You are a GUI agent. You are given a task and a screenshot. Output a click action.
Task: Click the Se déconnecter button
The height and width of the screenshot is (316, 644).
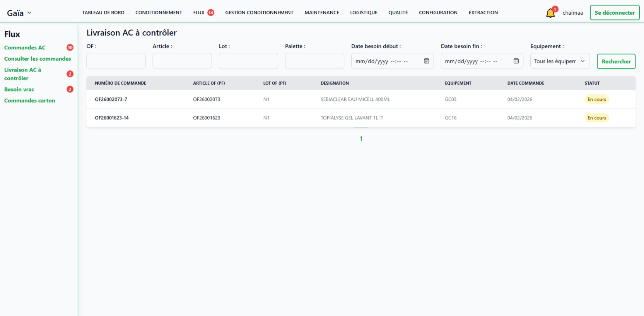coord(615,12)
